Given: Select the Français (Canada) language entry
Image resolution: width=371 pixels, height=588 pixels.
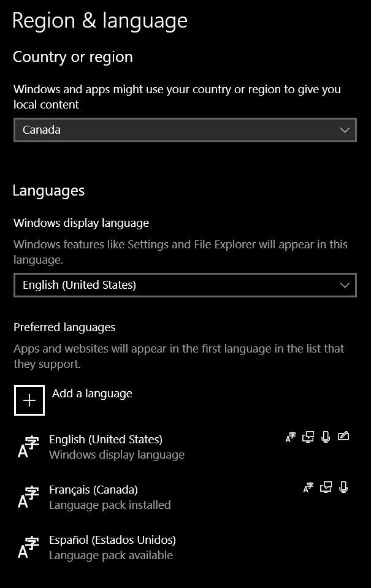Looking at the screenshot, I should [x=93, y=490].
